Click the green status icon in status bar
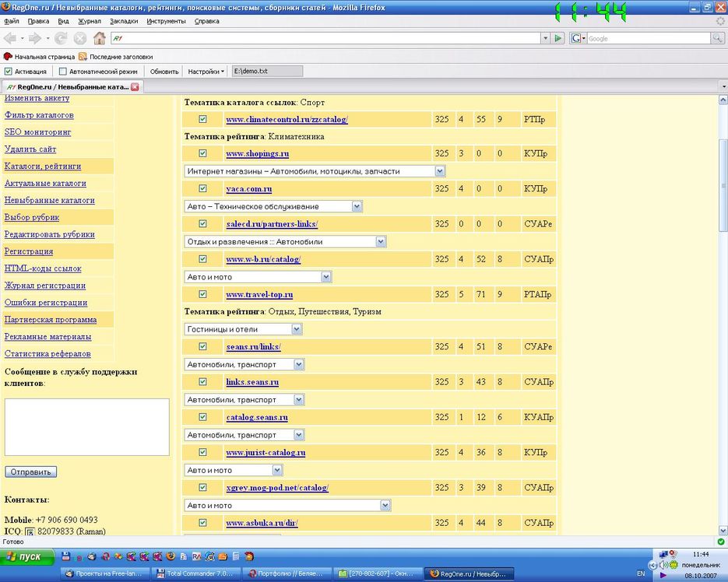Image resolution: width=728 pixels, height=582 pixels. pyautogui.click(x=720, y=542)
